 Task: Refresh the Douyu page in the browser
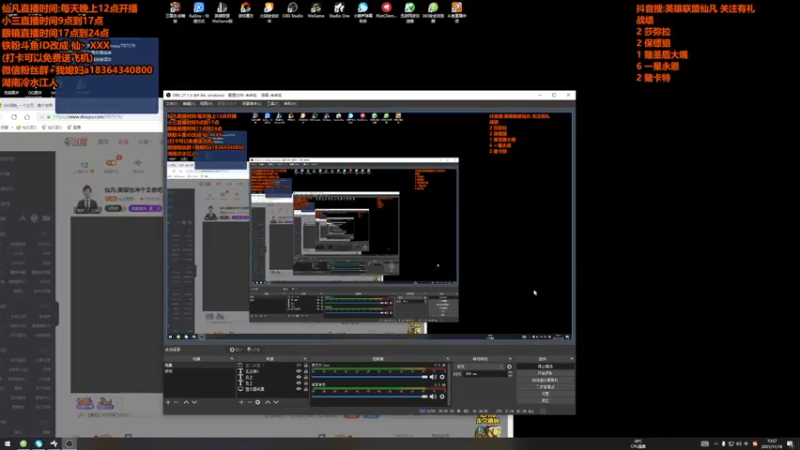[x=14, y=117]
